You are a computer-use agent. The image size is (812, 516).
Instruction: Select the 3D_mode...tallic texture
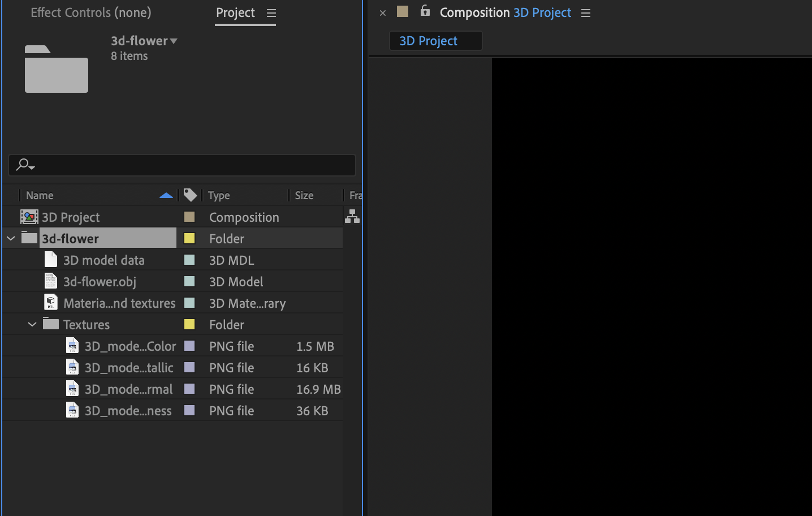(129, 368)
